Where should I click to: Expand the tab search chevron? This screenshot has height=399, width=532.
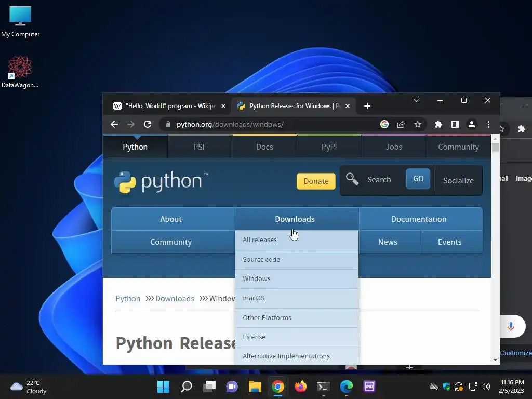pos(416,100)
